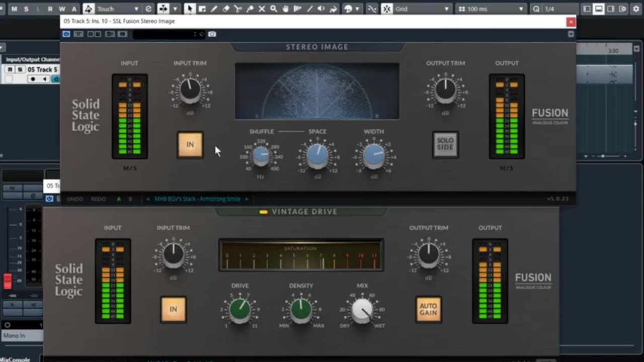Select the next preset arrow
The height and width of the screenshot is (362, 644).
(247, 199)
